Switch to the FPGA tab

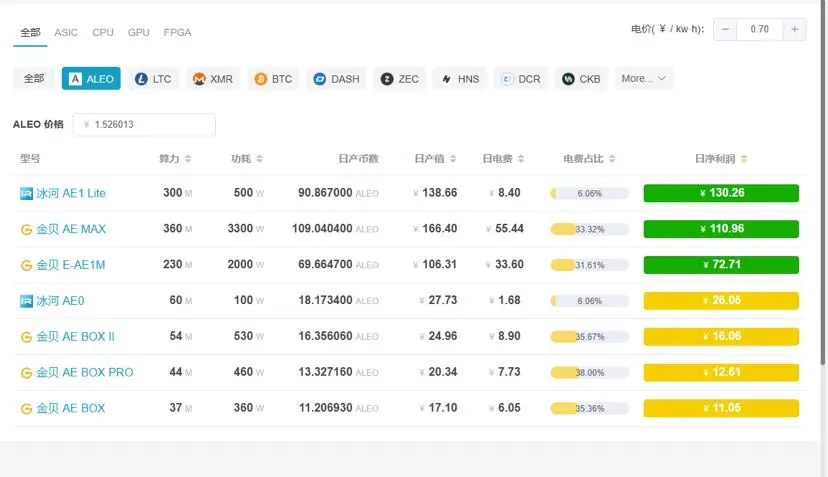(177, 33)
